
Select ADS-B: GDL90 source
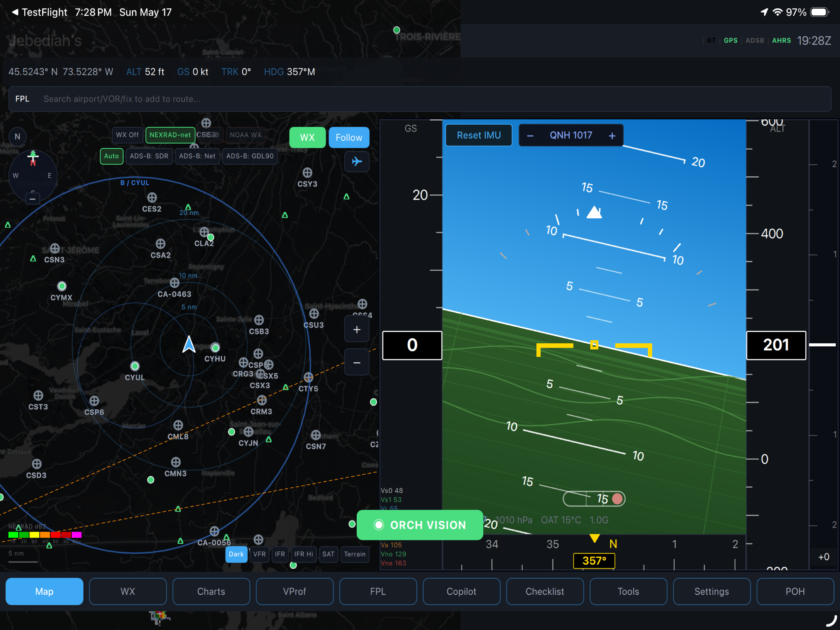point(250,156)
